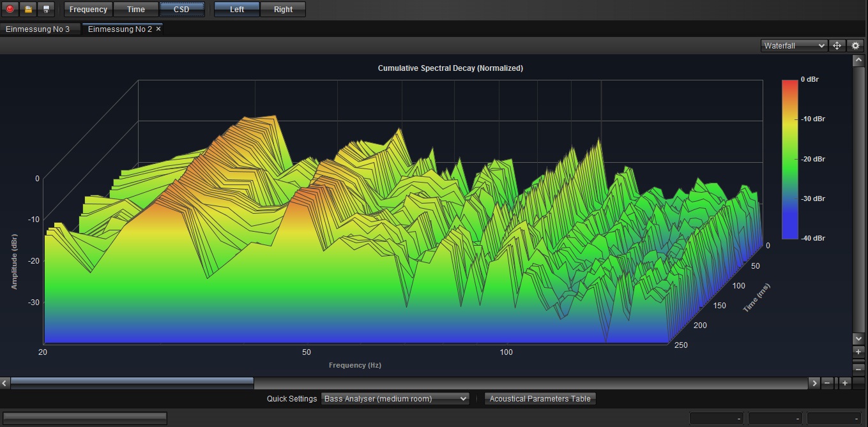
Task: Open a measurement file with folder icon
Action: point(28,10)
